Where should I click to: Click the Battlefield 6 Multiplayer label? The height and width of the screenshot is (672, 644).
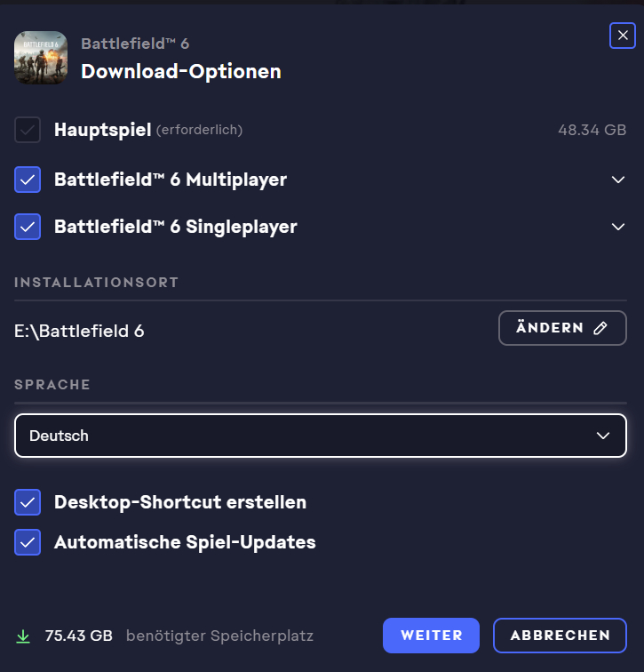point(171,180)
